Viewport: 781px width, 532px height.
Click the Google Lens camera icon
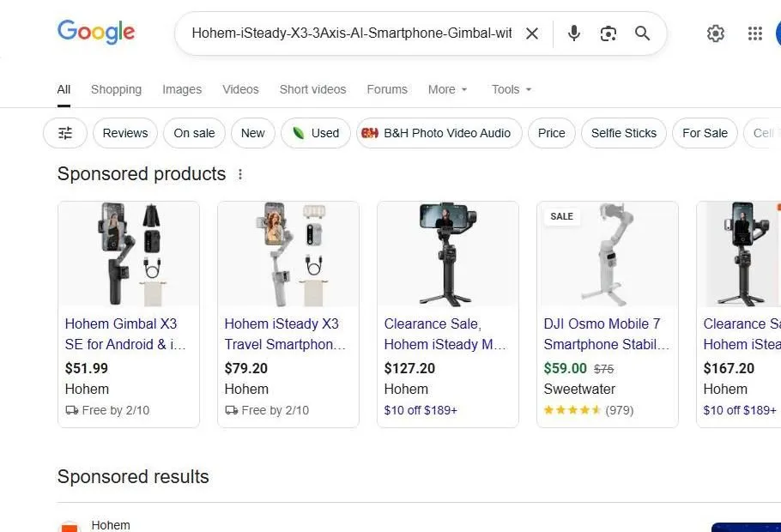point(608,33)
